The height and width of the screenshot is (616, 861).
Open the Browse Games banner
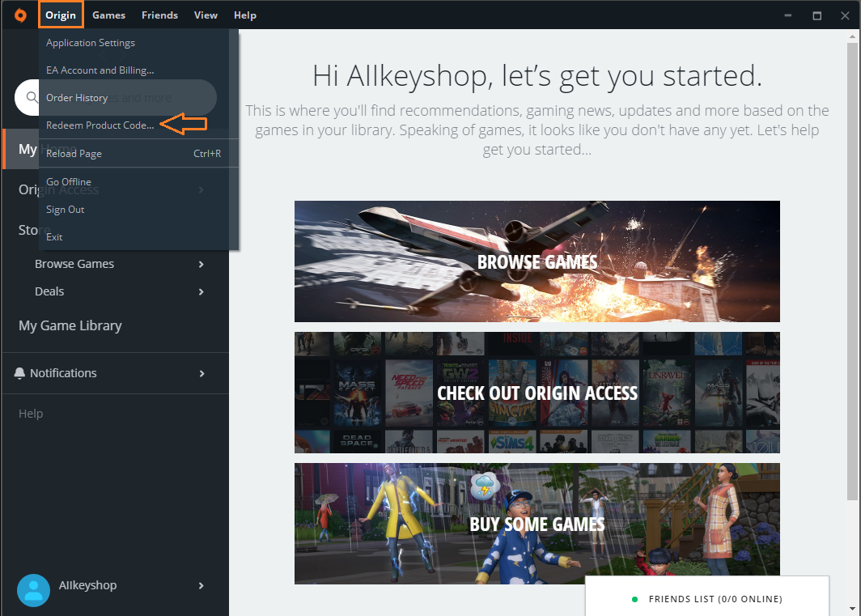pos(537,261)
